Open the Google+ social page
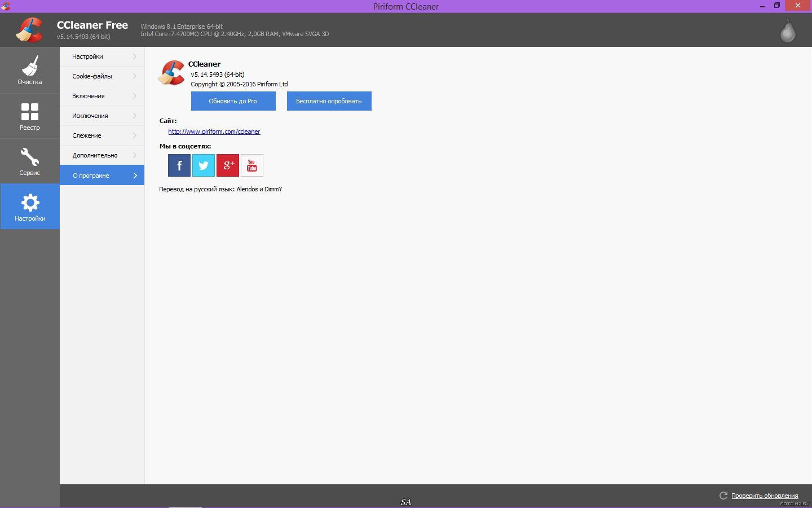Viewport: 812px width, 508px height. [228, 165]
